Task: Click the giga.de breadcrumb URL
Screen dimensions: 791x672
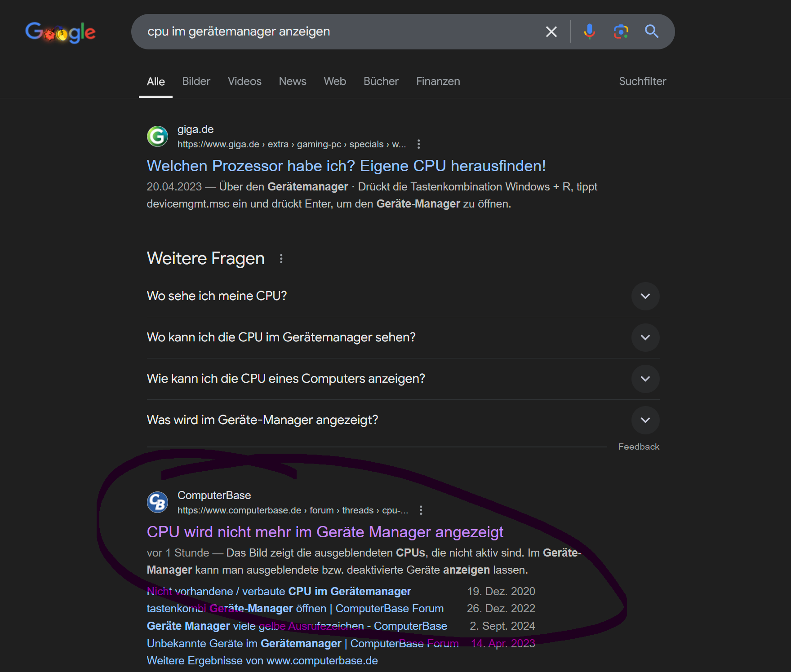Action: click(x=292, y=144)
